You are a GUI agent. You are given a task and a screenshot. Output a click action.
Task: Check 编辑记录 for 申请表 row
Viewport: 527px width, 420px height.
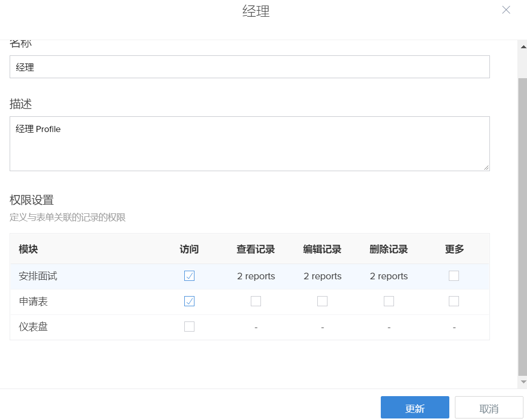tap(322, 301)
